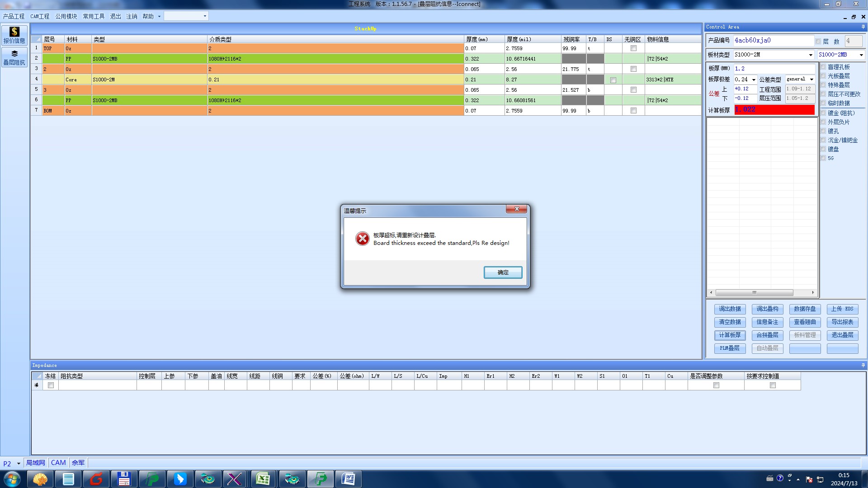Viewport: 868px width, 488px height.
Task: Enable the 盲埋孔板 checkbox
Action: coord(823,67)
